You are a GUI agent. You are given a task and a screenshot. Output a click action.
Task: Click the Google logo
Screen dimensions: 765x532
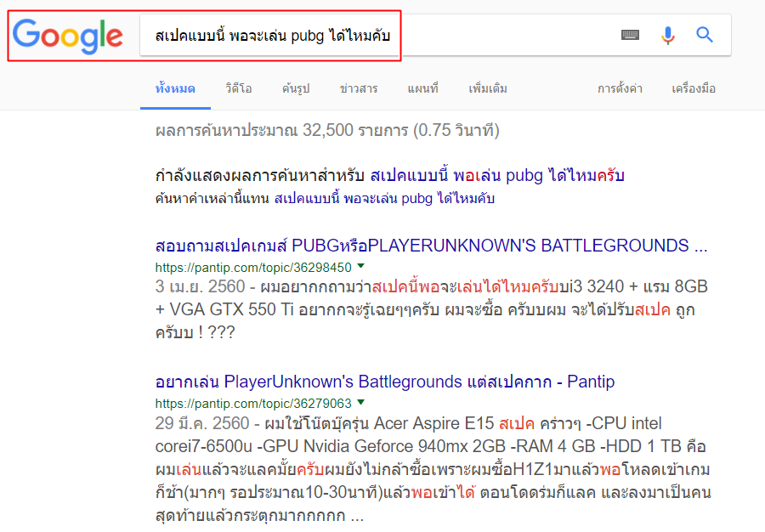(67, 36)
